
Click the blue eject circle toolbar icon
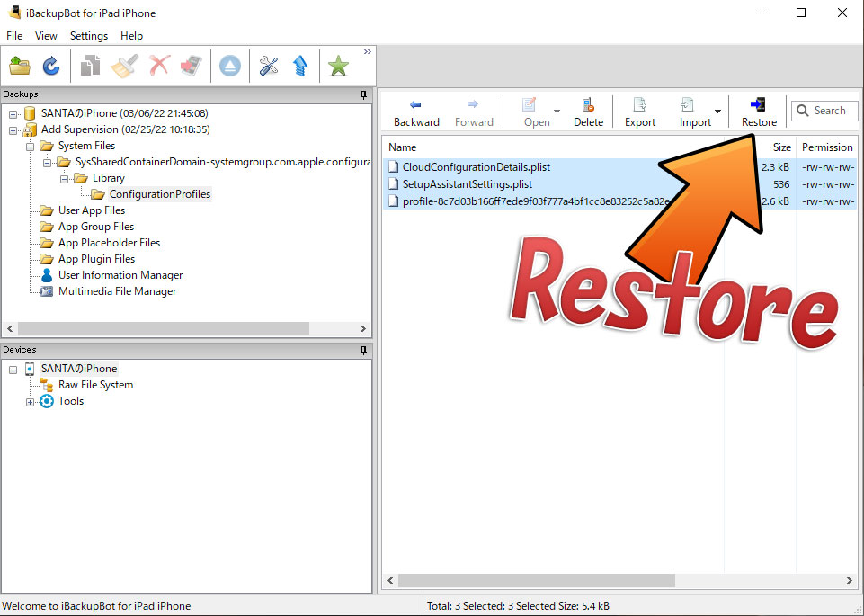(230, 67)
